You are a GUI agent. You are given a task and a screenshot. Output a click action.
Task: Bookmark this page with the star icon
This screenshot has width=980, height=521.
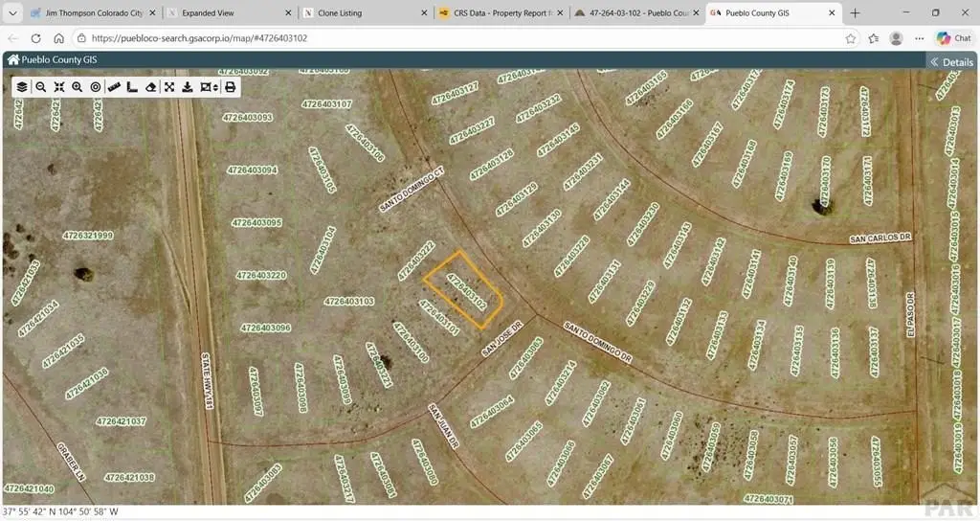851,38
